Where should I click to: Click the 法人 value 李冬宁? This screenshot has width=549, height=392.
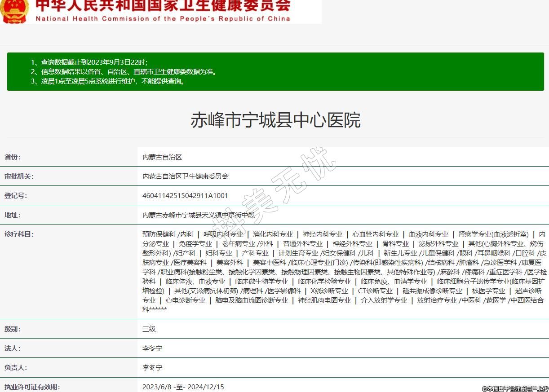point(152,348)
